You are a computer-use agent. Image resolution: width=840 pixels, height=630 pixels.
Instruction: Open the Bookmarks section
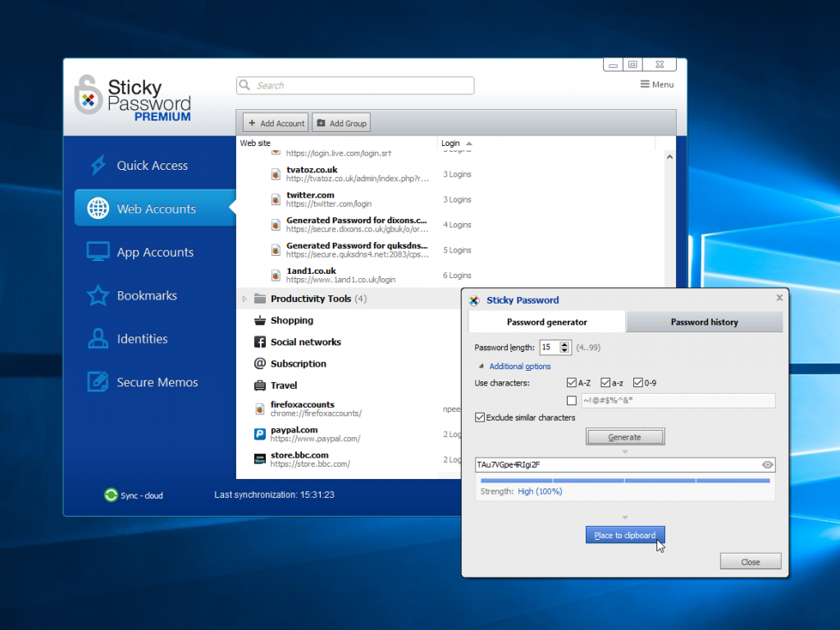pyautogui.click(x=147, y=295)
